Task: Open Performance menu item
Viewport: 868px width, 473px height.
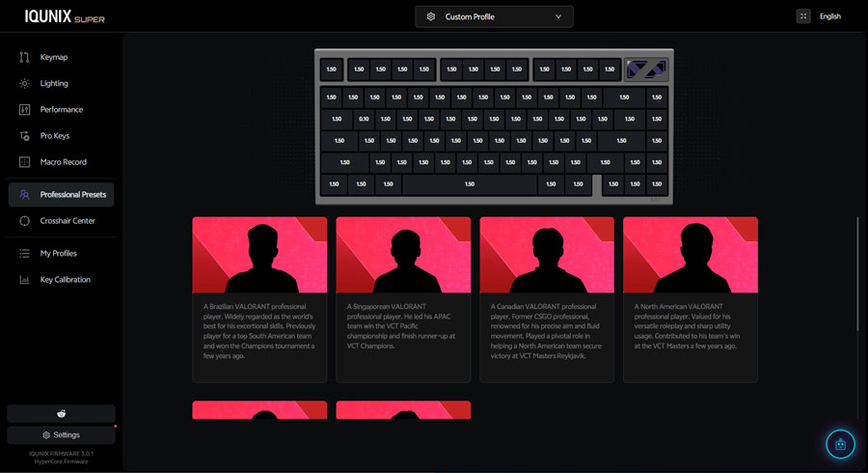Action: tap(61, 110)
